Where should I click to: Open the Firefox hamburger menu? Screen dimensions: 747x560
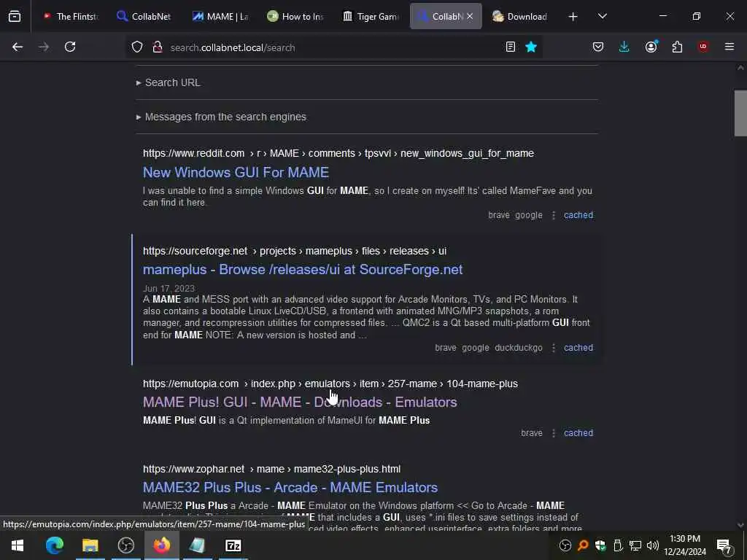tap(729, 47)
